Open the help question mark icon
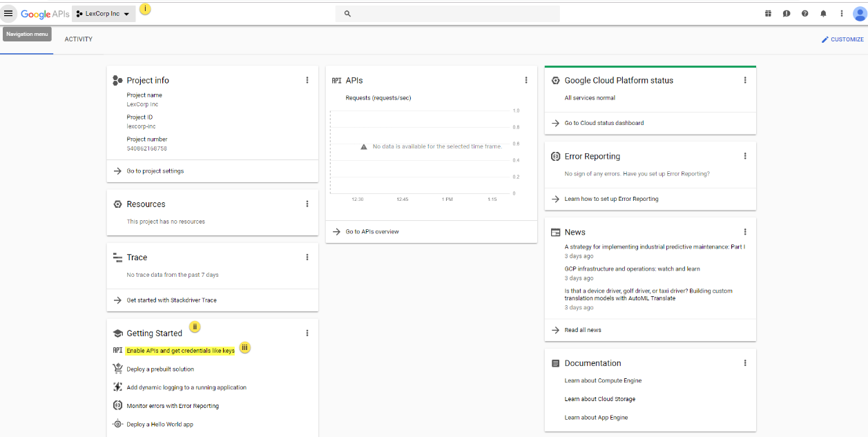The image size is (868, 437). click(804, 14)
